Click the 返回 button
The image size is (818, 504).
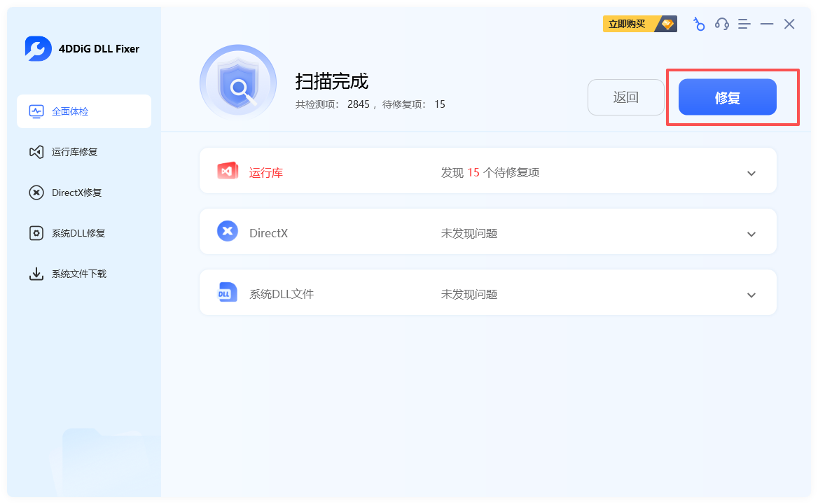pyautogui.click(x=625, y=97)
